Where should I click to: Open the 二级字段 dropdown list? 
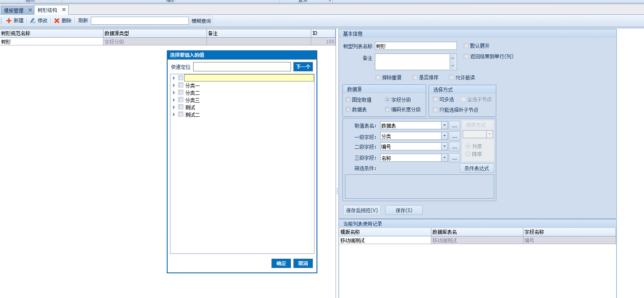coord(444,147)
